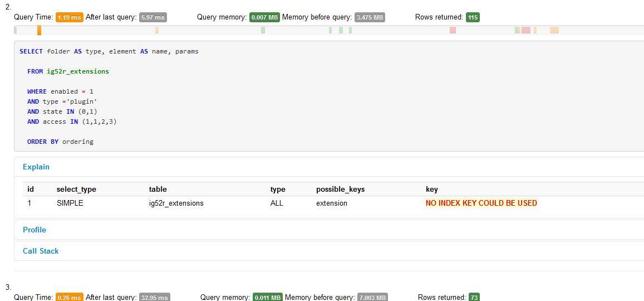Expand the Call Stack section
The width and height of the screenshot is (644, 301).
[41, 251]
